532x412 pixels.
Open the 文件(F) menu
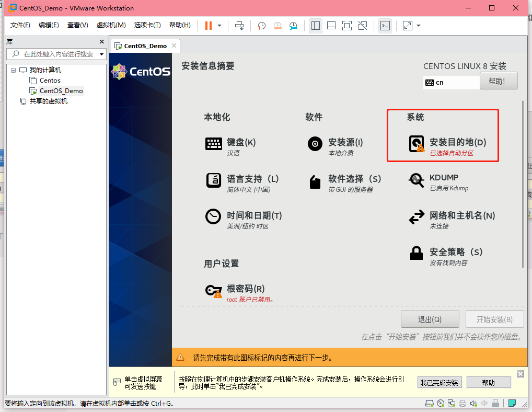click(20, 25)
